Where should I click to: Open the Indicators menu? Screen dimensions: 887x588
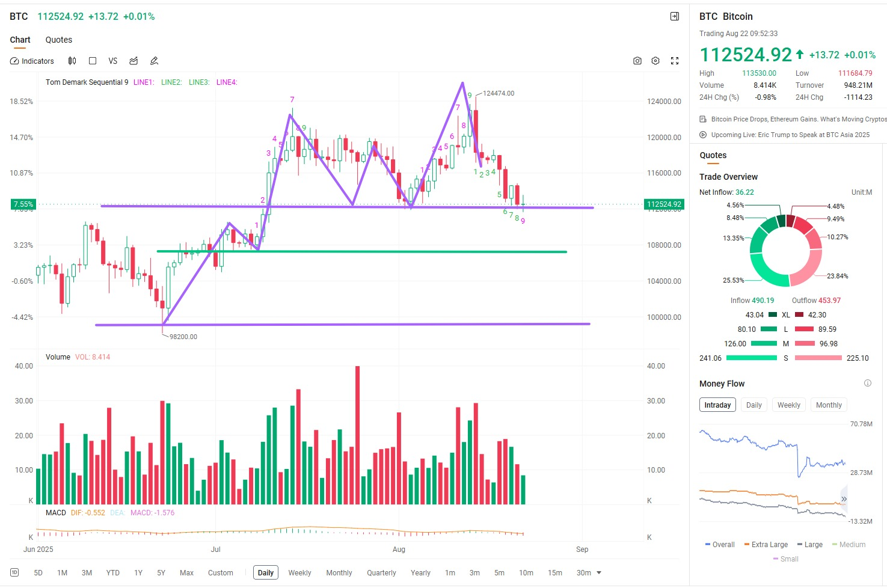tap(32, 61)
